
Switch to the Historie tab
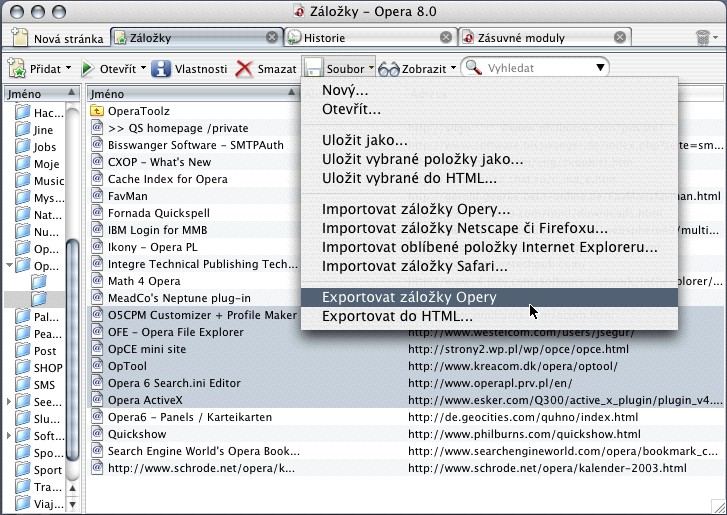(x=370, y=38)
